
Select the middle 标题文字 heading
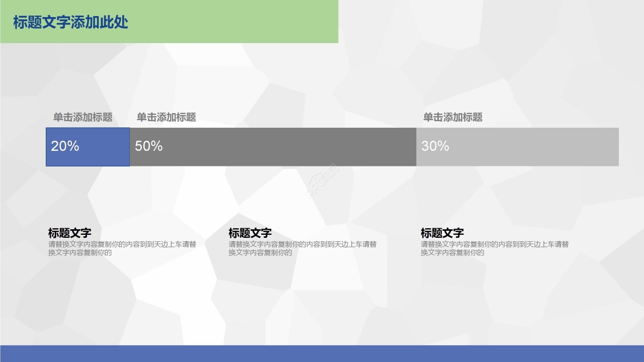[x=250, y=233]
